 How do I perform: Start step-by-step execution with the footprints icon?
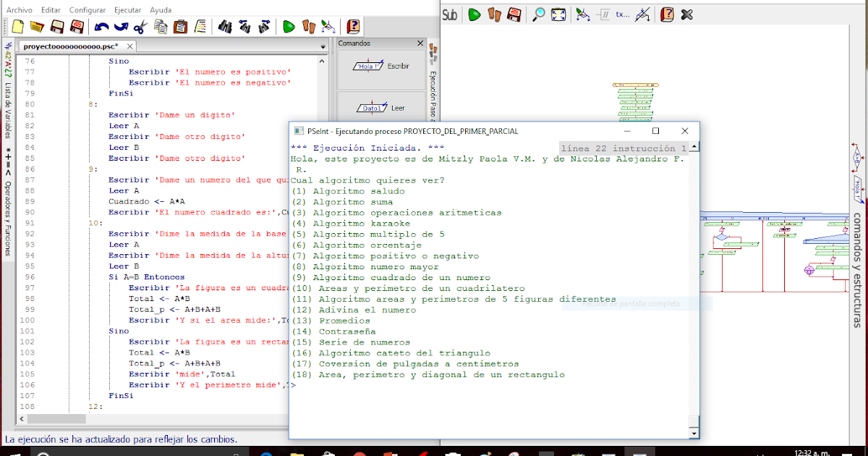[x=308, y=27]
